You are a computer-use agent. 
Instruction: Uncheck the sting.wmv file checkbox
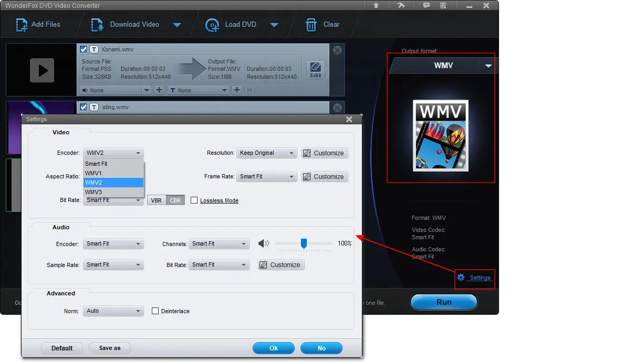pyautogui.click(x=84, y=107)
